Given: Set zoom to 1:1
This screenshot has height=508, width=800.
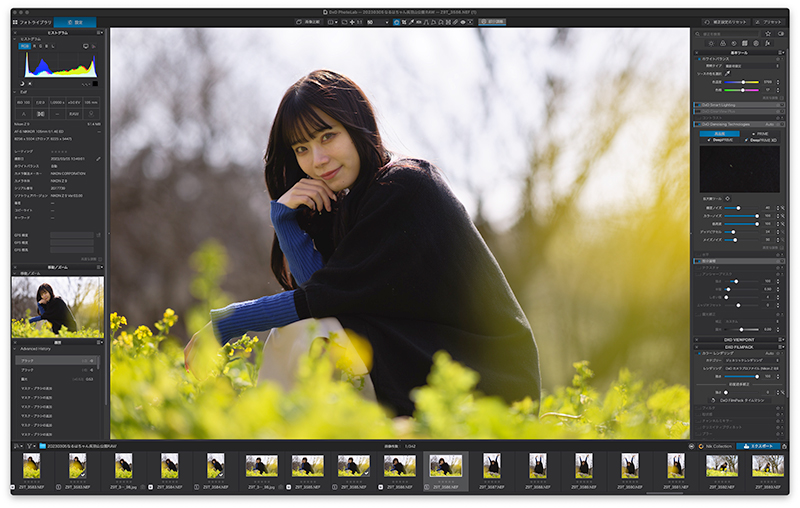Looking at the screenshot, I should click(359, 22).
